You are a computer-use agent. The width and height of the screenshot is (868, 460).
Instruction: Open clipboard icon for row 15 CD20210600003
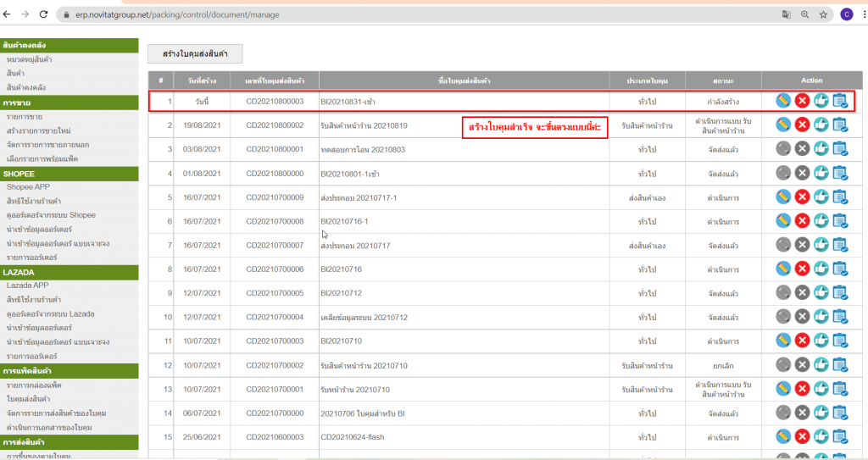pyautogui.click(x=839, y=438)
